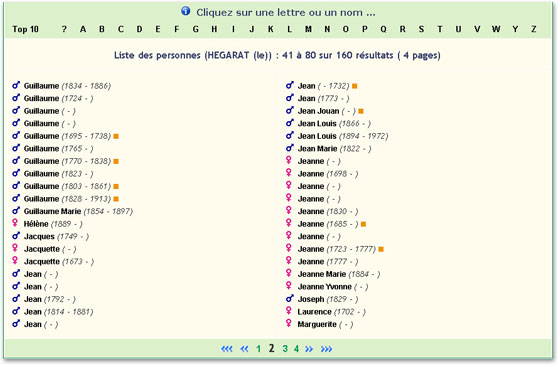This screenshot has height=365, width=558.
Task: Click male icon beside Jean Marie (1822 - )
Action: tap(290, 148)
